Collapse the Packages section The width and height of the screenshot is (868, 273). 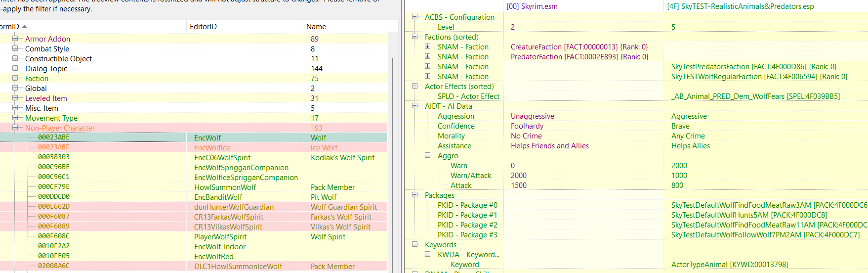click(x=414, y=195)
